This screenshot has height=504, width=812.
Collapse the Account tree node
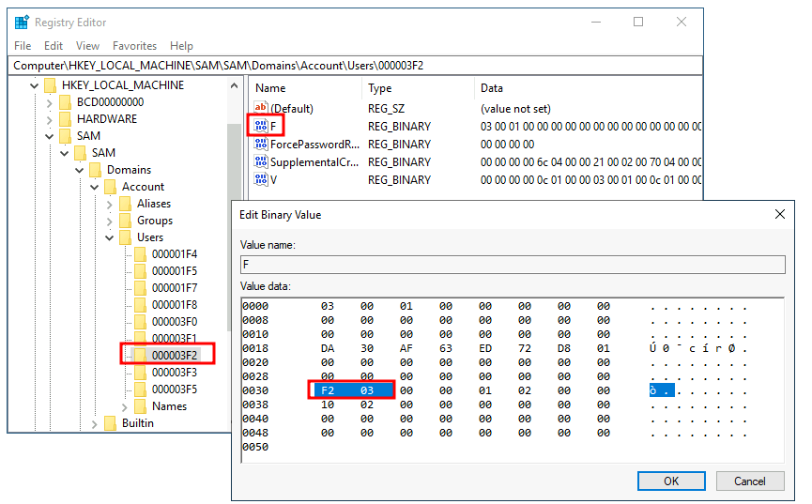(x=94, y=187)
